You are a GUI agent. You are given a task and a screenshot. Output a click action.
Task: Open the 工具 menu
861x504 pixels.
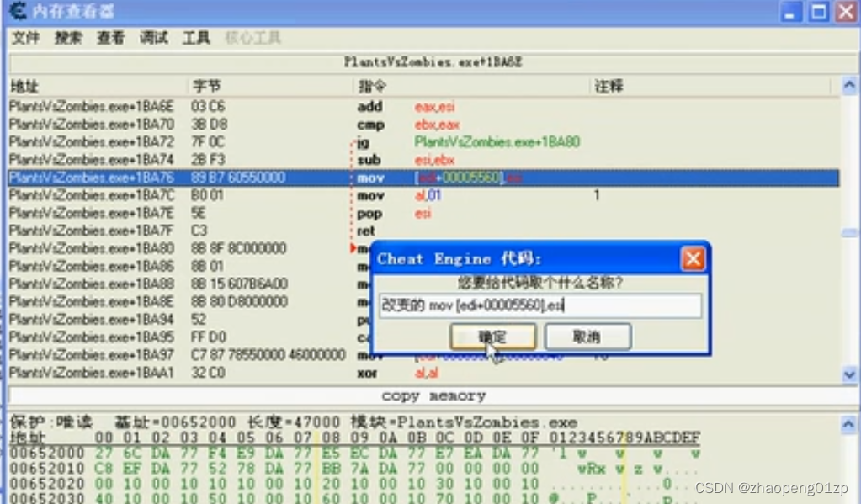point(197,38)
